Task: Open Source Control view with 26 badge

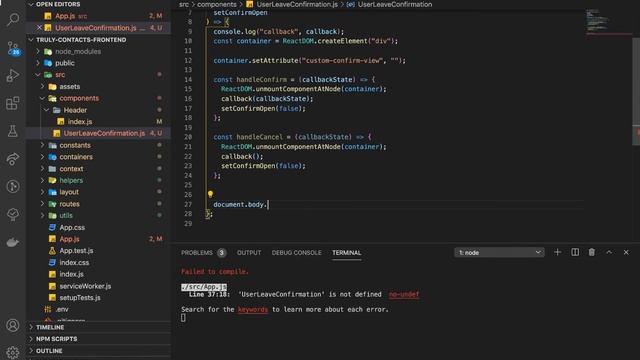Action: coord(13,48)
